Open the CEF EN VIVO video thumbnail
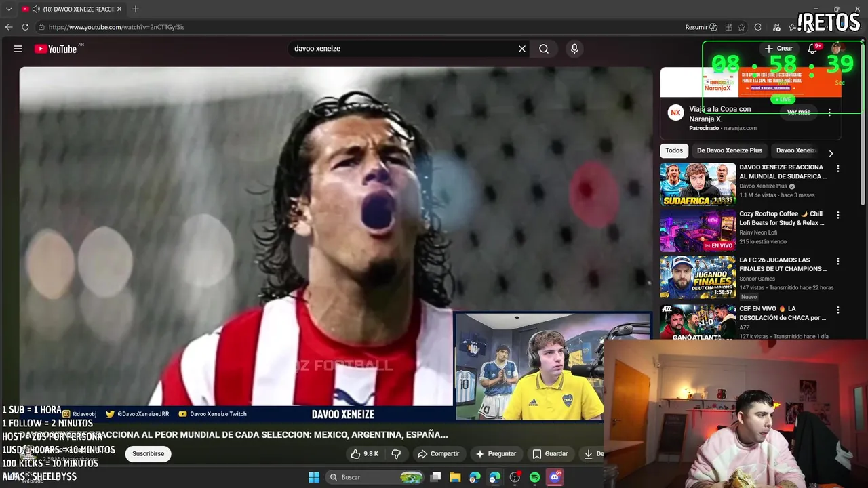Viewport: 868px width, 488px height. pos(698,321)
